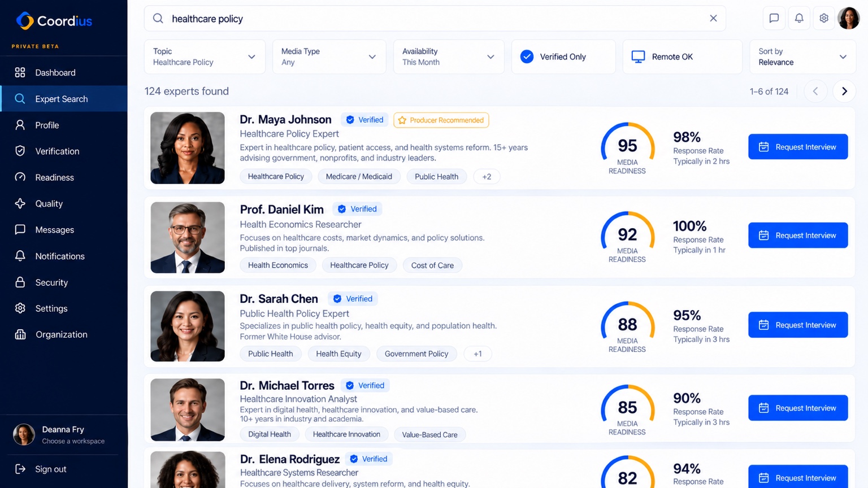The width and height of the screenshot is (868, 488).
Task: Open the chat messages icon in header
Action: 774,18
